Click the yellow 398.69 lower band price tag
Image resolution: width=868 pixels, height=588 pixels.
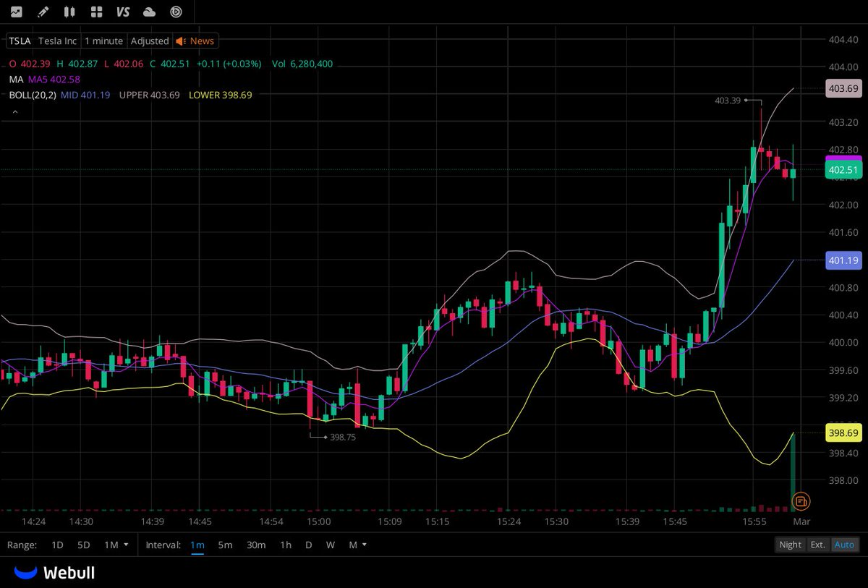(843, 433)
